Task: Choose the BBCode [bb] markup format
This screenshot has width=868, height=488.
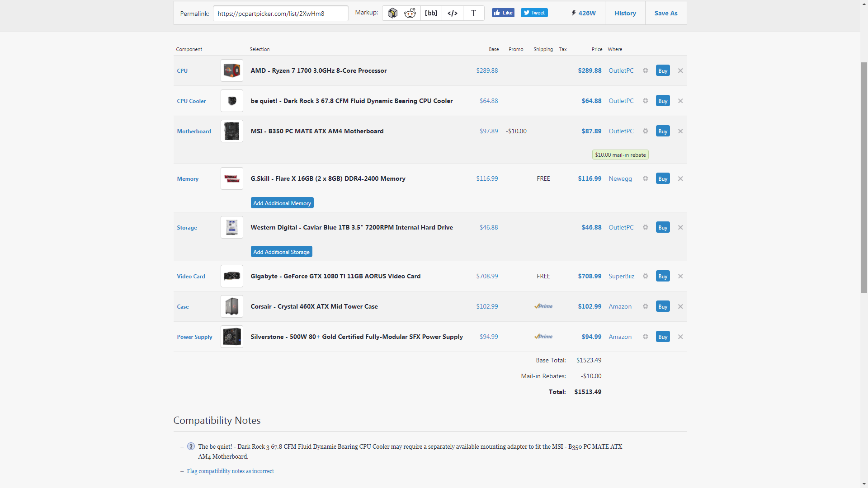Action: pyautogui.click(x=431, y=13)
